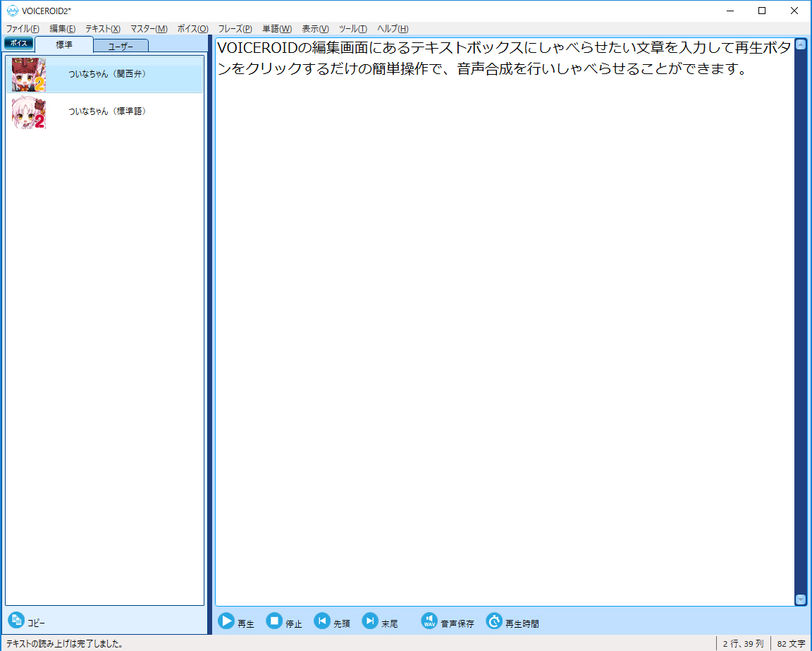Click the コピー label text
Viewport: 812px width, 651px height.
pyautogui.click(x=36, y=623)
